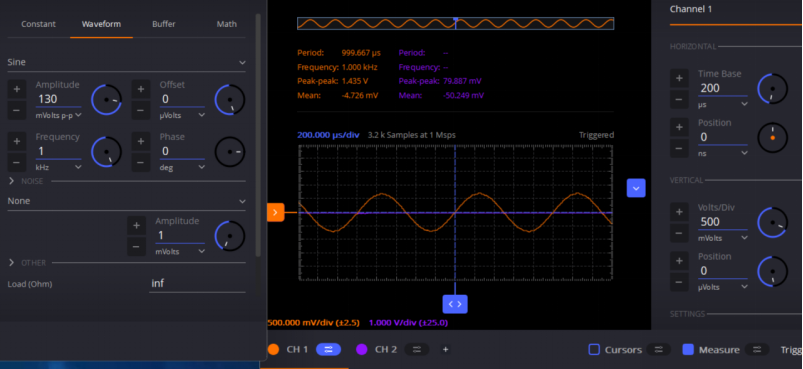Click the noise Amplitude rotary knob

click(x=230, y=236)
